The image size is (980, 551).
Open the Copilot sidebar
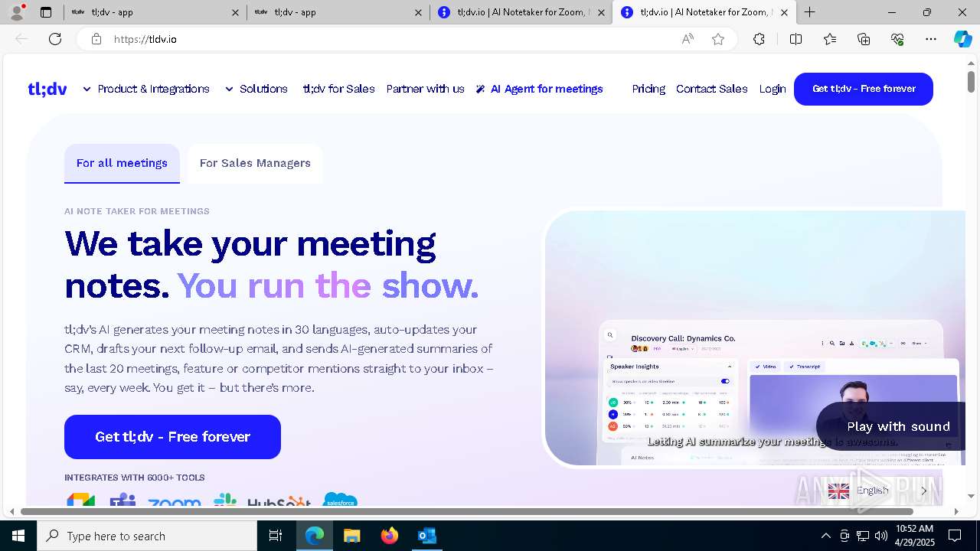(962, 39)
